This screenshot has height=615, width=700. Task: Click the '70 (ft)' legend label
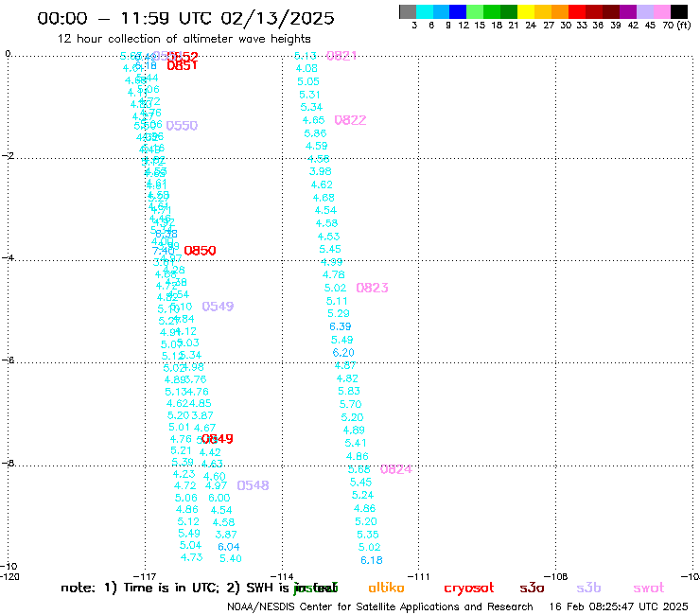click(676, 26)
